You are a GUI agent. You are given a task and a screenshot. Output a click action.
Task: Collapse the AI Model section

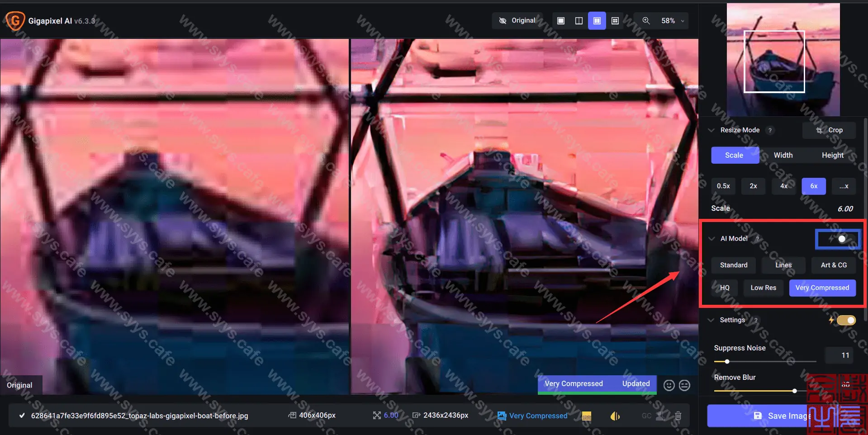(x=711, y=238)
